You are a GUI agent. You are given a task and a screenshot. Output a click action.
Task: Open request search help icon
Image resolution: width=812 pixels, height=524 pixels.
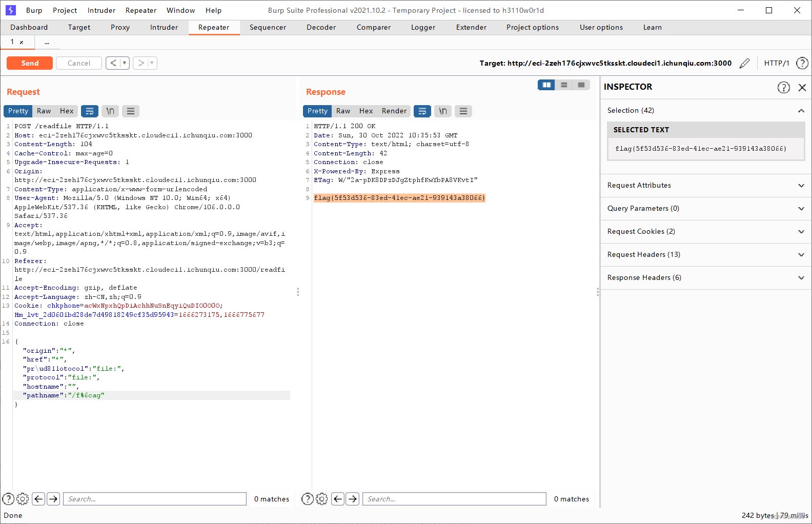8,499
